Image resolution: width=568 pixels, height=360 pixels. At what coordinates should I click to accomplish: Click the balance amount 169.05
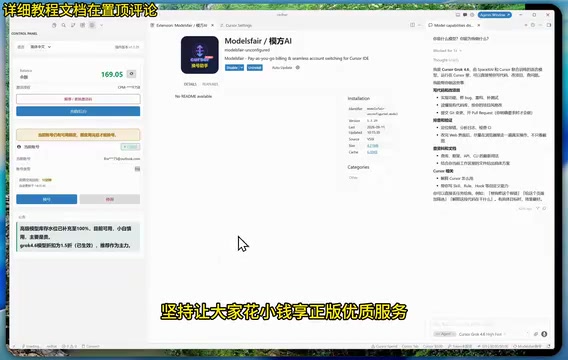click(x=112, y=74)
